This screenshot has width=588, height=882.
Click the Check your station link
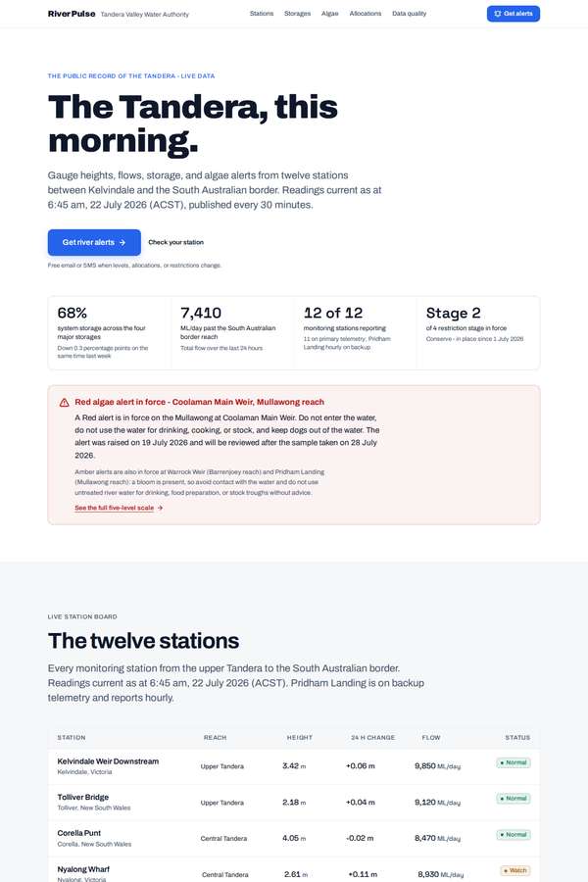[176, 242]
